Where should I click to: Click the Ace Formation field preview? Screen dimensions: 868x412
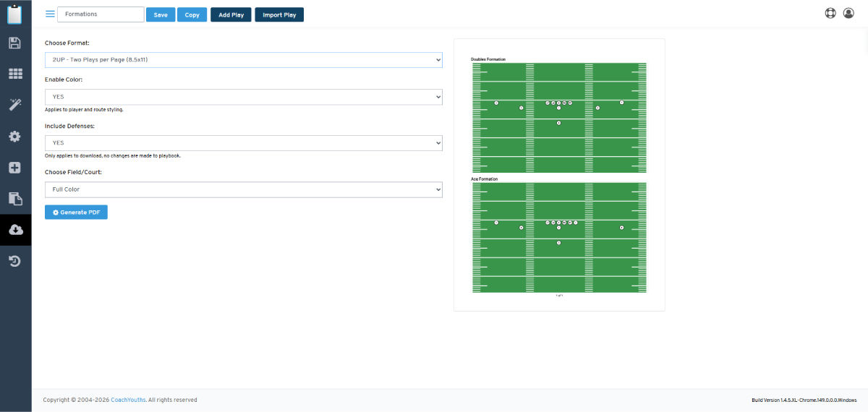coord(559,238)
